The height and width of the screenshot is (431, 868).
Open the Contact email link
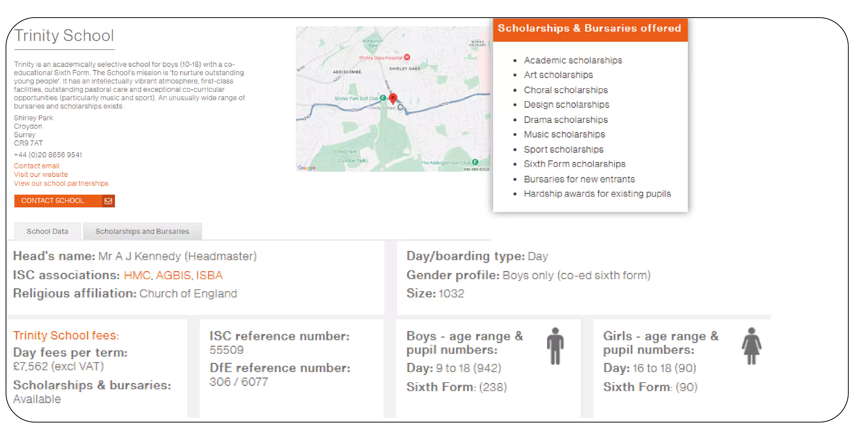click(x=36, y=166)
